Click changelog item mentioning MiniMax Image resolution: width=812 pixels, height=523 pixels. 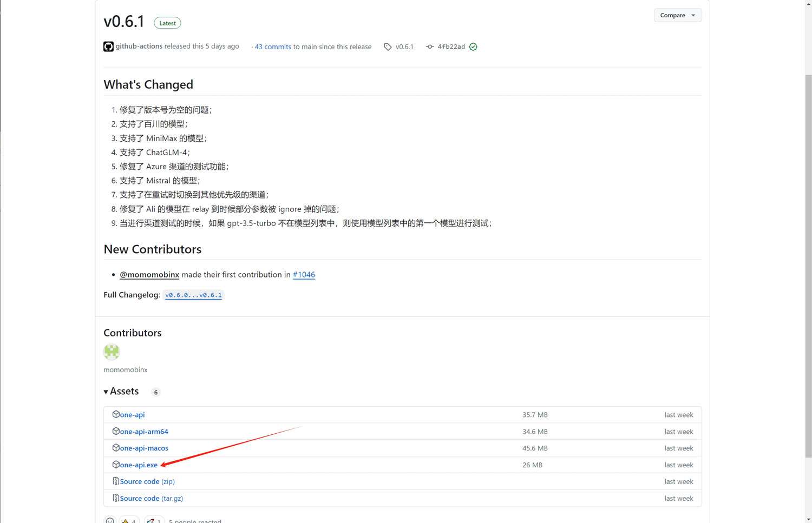click(163, 138)
